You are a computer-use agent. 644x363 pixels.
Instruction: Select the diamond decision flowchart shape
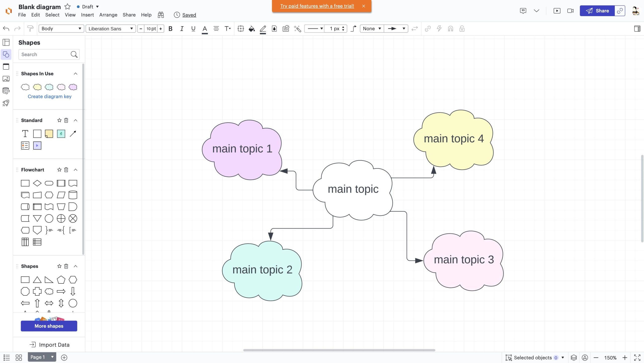[x=37, y=183]
